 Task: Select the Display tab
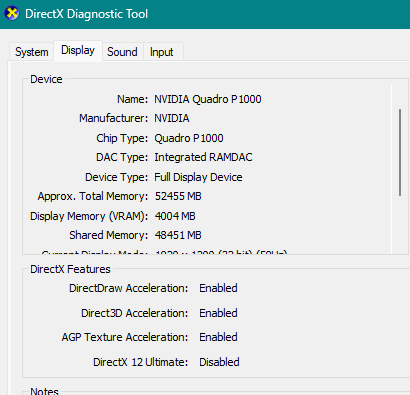pyautogui.click(x=78, y=51)
